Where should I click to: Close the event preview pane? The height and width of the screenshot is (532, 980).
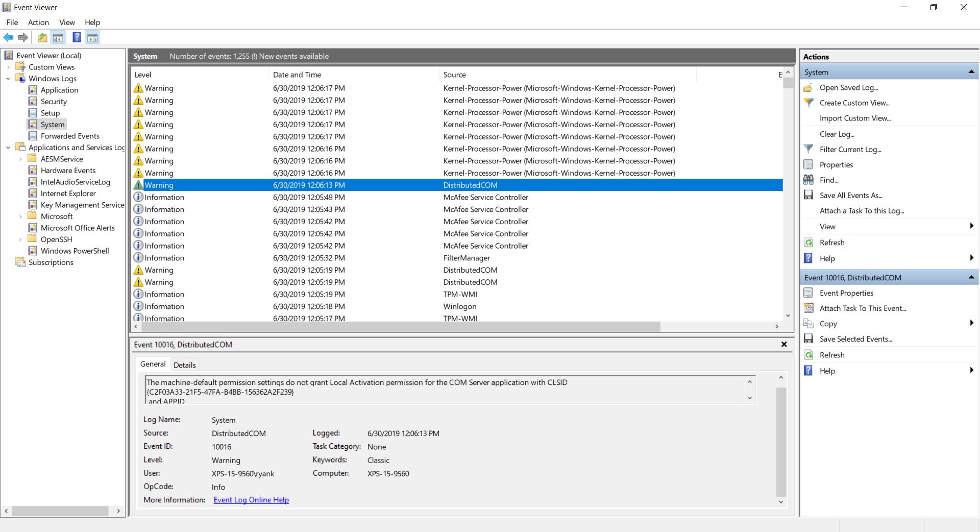(x=784, y=344)
